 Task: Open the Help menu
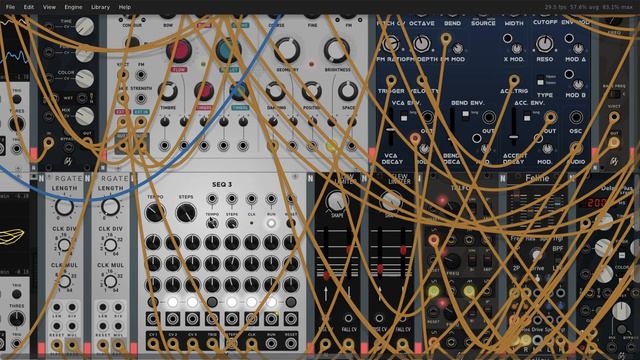click(124, 7)
